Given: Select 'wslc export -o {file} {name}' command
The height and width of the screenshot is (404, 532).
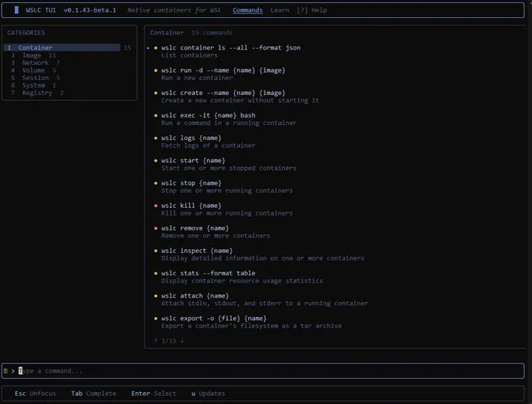Looking at the screenshot, I should click(x=214, y=318).
